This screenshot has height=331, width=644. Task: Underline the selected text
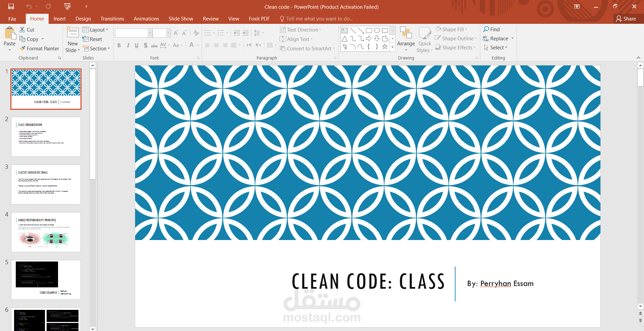point(137,45)
